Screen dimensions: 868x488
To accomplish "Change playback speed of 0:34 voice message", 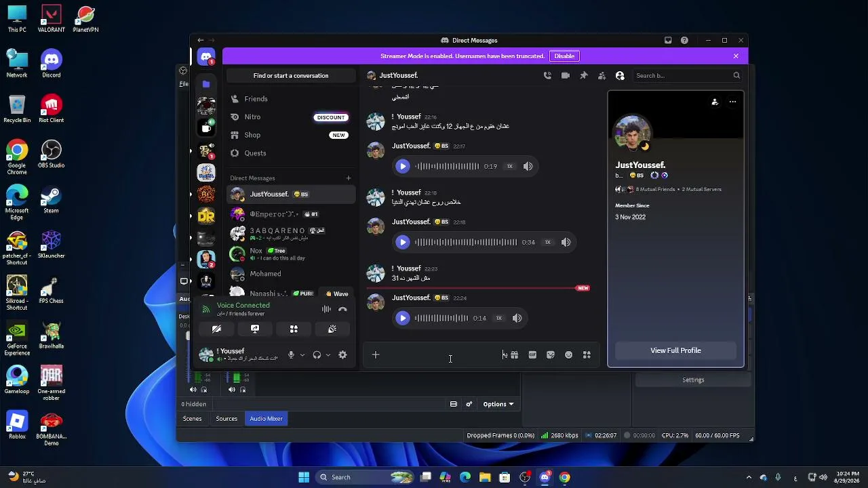I will click(548, 242).
